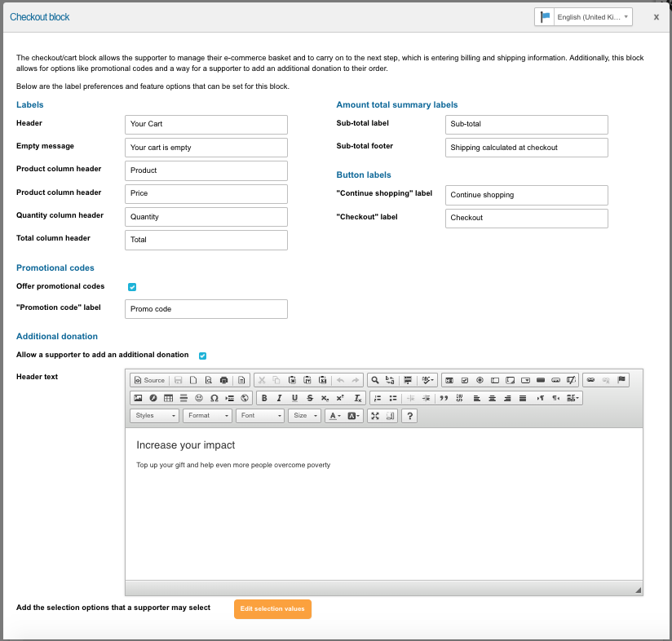Insert a smiley emoticon
672x641 pixels.
coord(199,398)
